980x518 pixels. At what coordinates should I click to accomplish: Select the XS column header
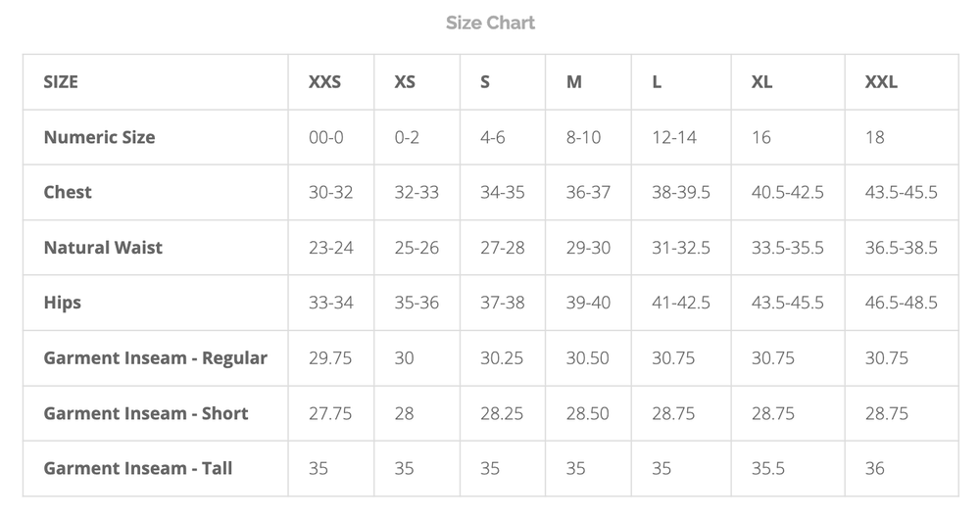tap(405, 82)
